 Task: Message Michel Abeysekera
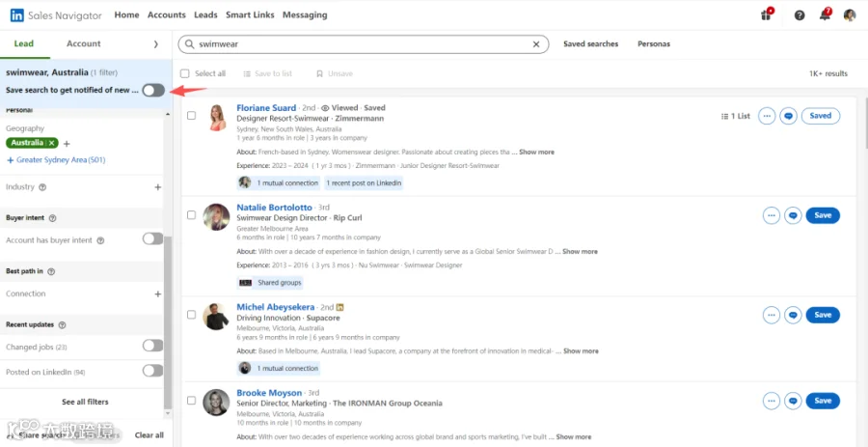(x=793, y=315)
